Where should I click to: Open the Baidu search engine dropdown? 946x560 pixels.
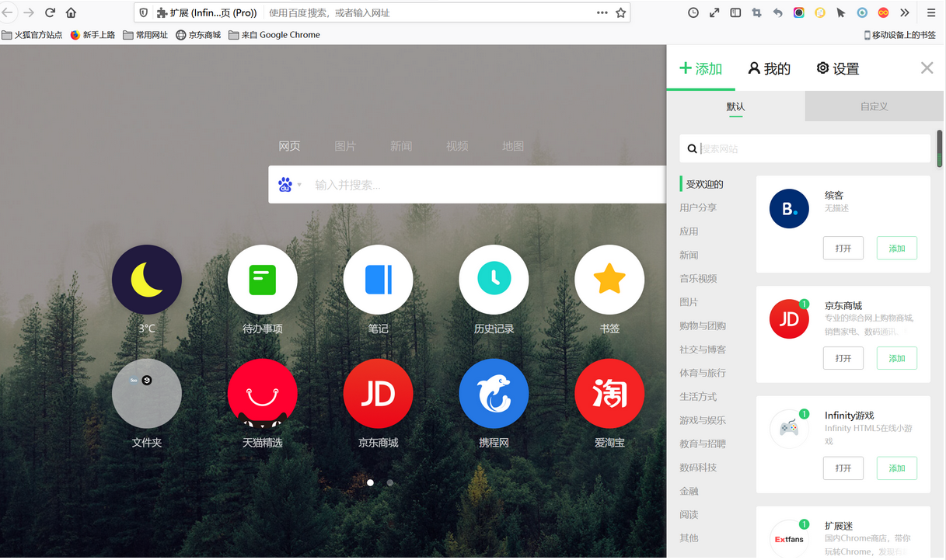tap(289, 185)
